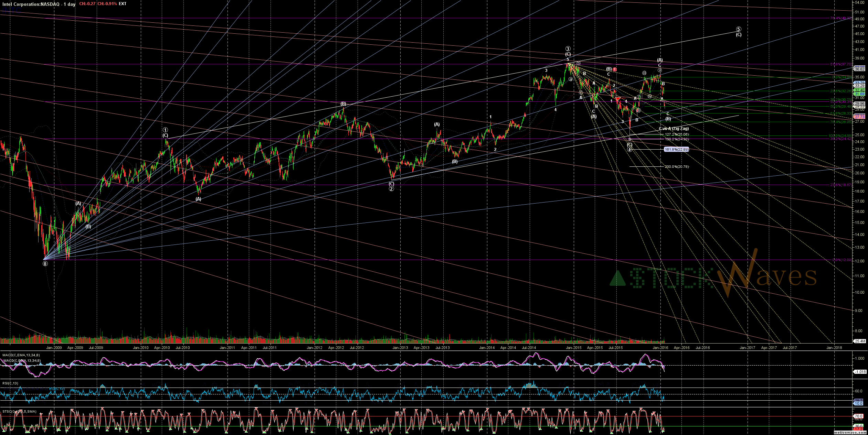Click the Jan-2012 date axis label
This screenshot has height=435, width=868.
[315, 348]
